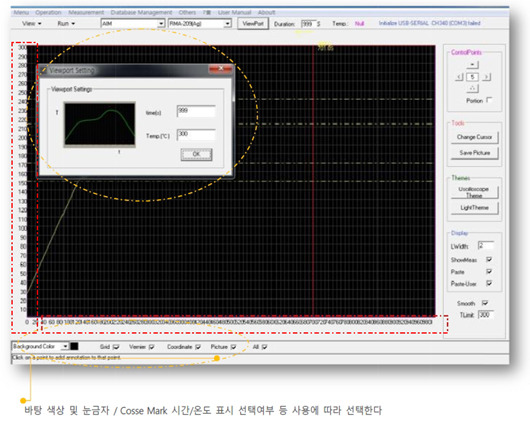
Task: Click the ViewPort toolbar button
Action: pos(253,24)
